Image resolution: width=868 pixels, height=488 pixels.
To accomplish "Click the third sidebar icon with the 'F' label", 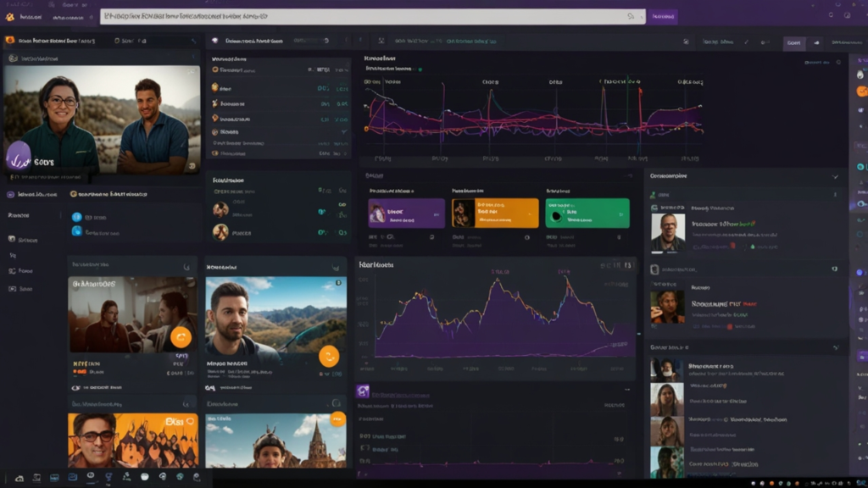I will [x=12, y=271].
